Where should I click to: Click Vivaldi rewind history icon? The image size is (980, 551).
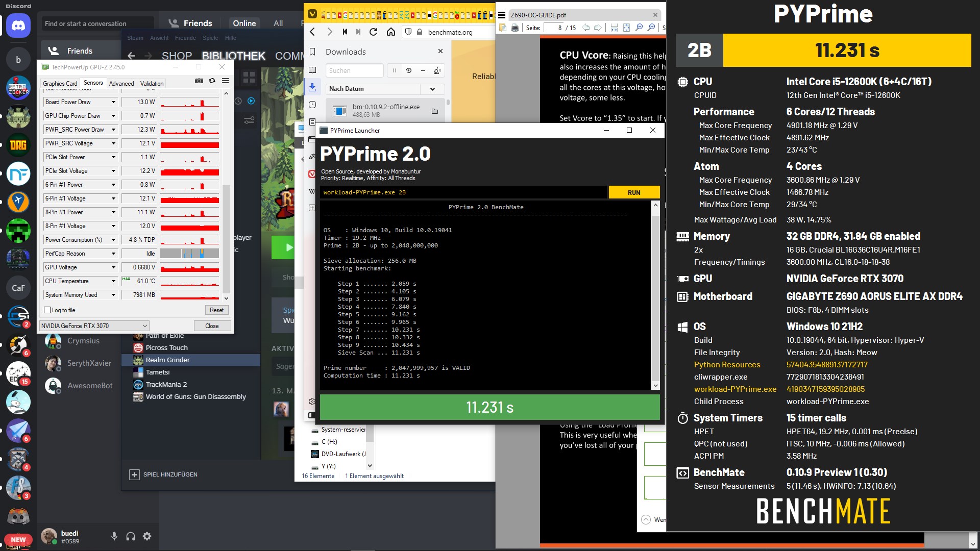point(345,32)
